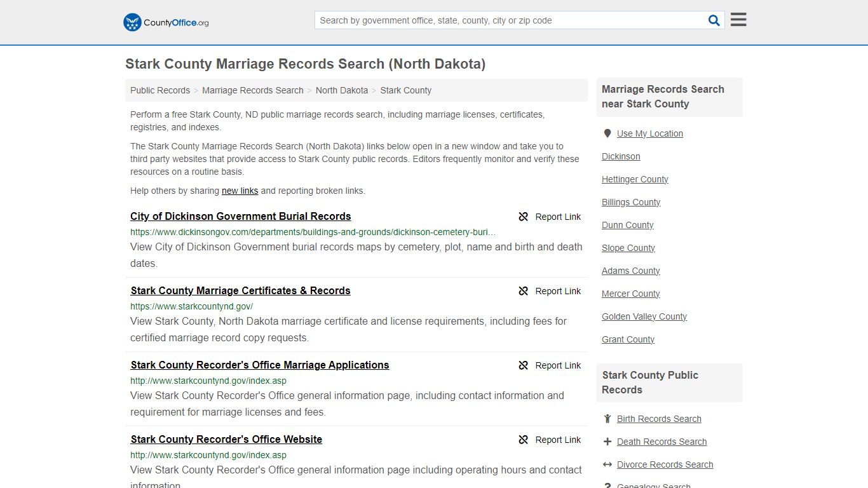This screenshot has height=488, width=868.
Task: Click Report Link text for Burial Records
Action: (558, 217)
